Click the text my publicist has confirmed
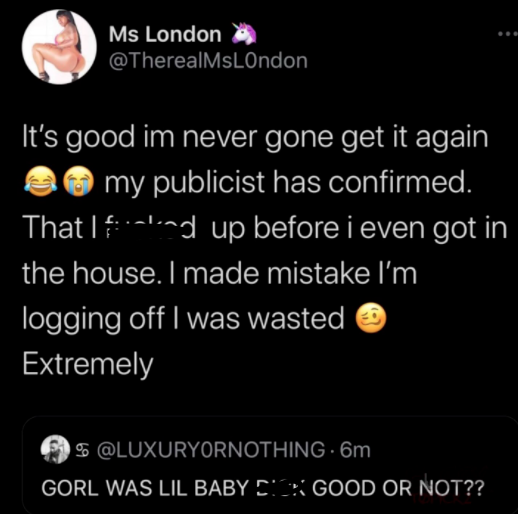 (x=289, y=183)
